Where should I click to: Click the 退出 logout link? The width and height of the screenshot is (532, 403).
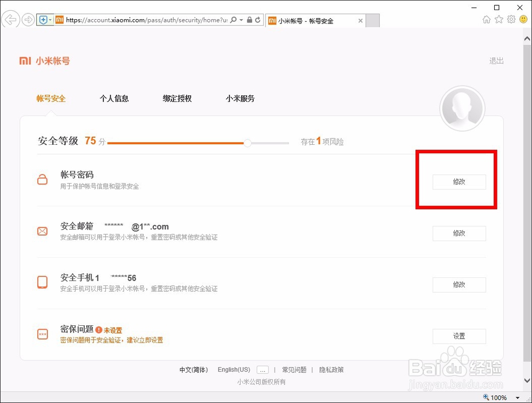(496, 61)
